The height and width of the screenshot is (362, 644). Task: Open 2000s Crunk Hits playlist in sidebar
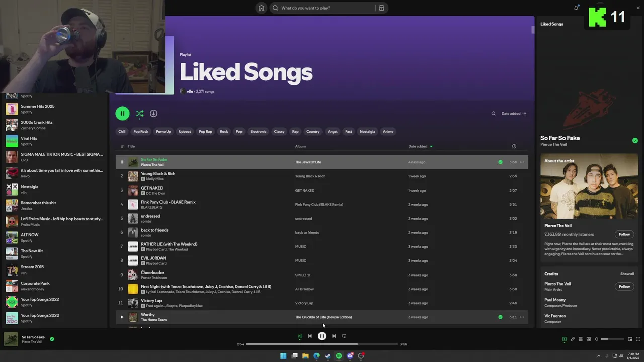[54, 125]
